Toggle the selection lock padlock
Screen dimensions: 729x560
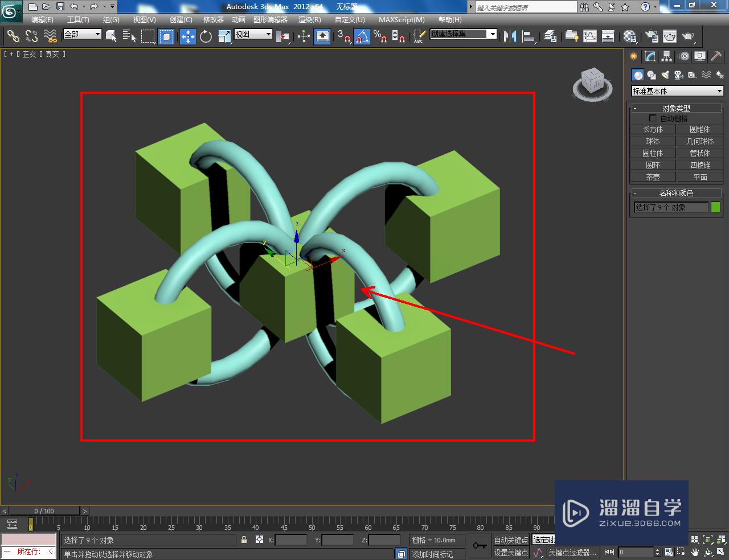pos(244,540)
